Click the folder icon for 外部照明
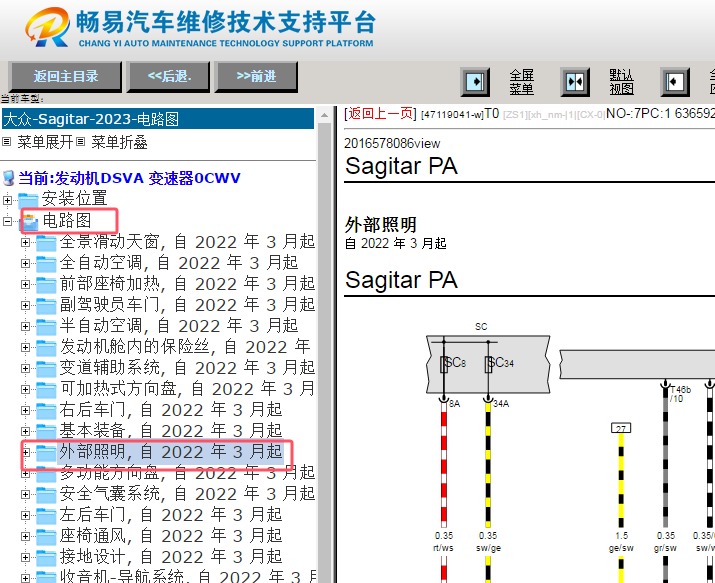This screenshot has width=715, height=583. click(x=46, y=453)
